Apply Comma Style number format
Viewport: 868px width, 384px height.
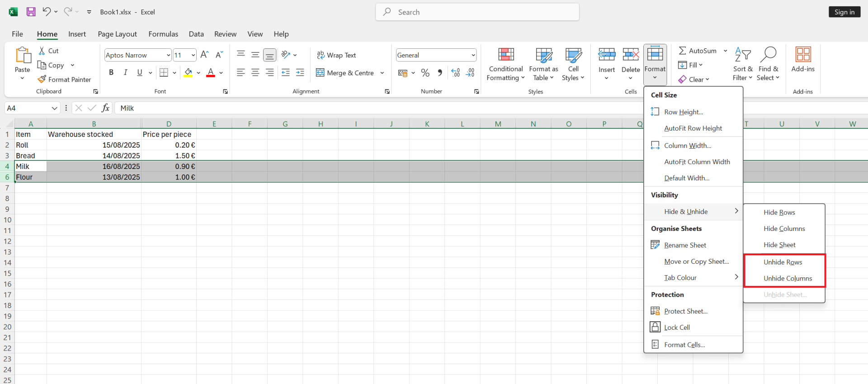(440, 72)
